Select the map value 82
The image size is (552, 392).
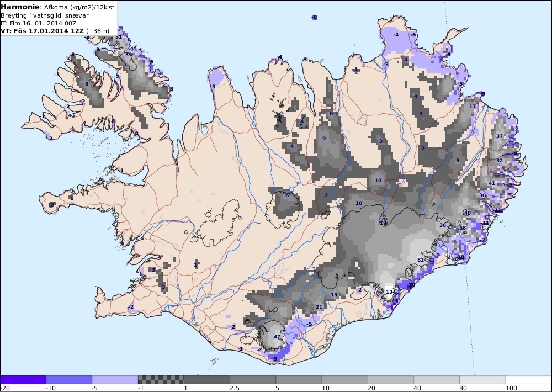[x=420, y=260]
